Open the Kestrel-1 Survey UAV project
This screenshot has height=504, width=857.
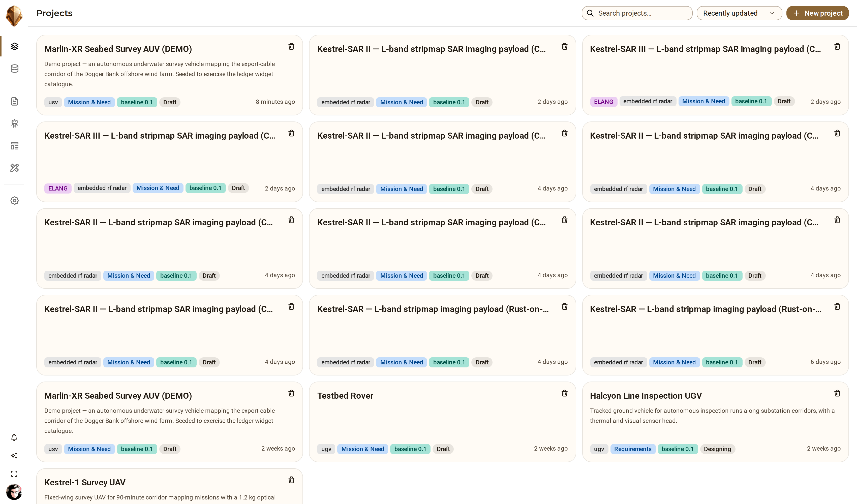[x=169, y=486]
